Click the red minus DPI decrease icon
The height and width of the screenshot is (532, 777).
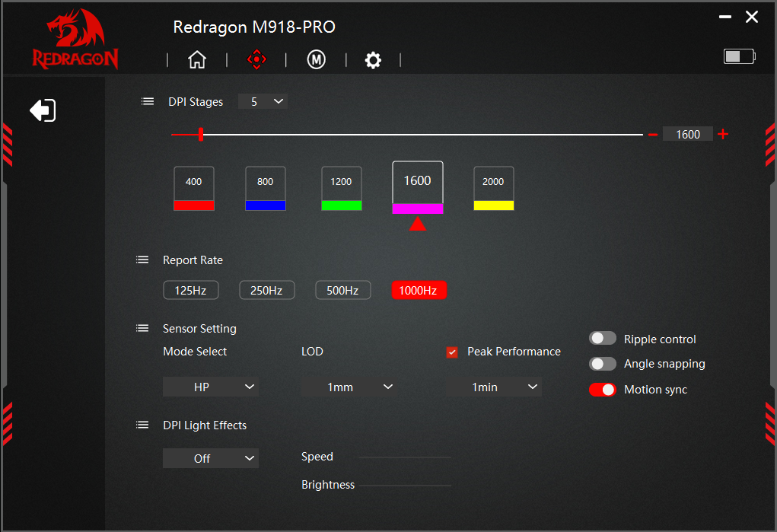pos(652,135)
